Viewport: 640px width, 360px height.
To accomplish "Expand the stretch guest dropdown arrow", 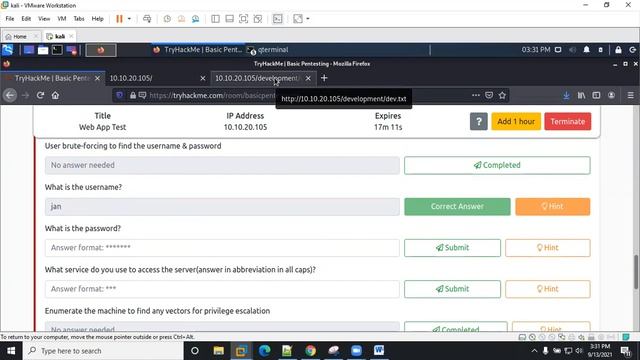I will click(x=308, y=19).
